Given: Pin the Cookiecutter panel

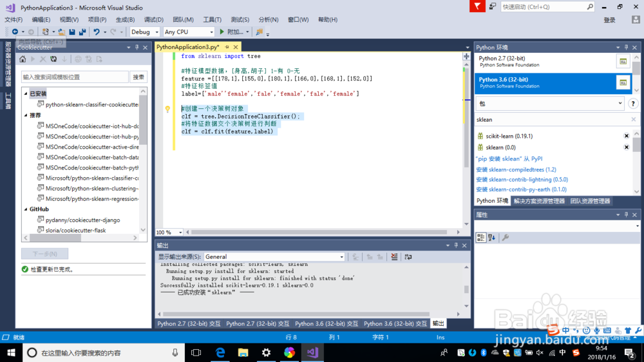Looking at the screenshot, I should 137,47.
